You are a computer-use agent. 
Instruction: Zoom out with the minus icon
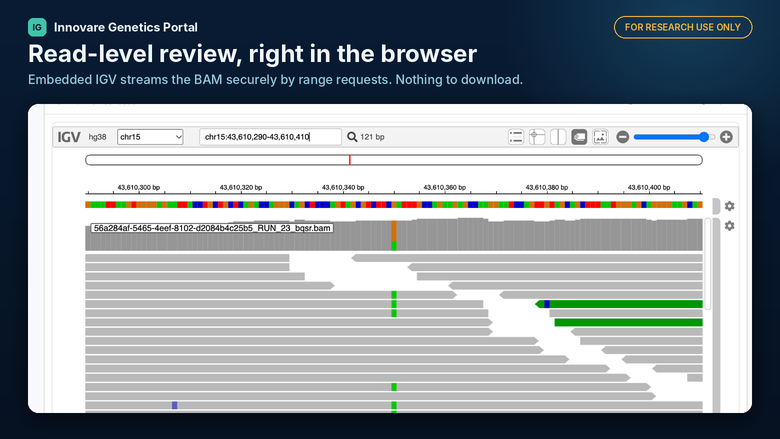coord(623,137)
